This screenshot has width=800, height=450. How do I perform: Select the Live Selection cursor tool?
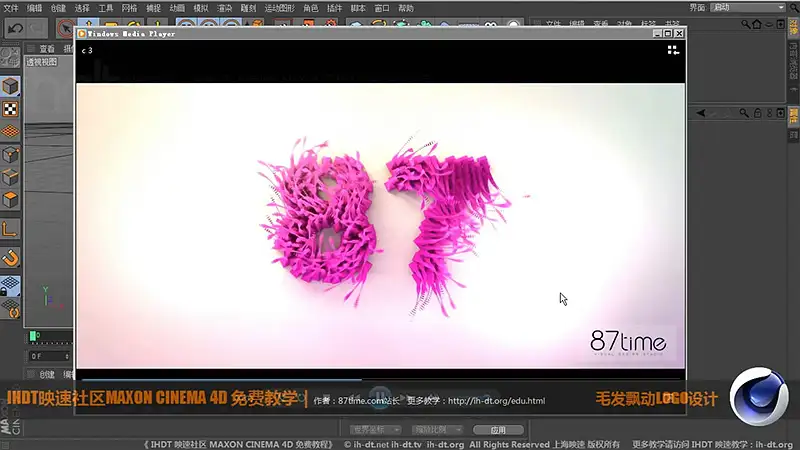[x=65, y=29]
